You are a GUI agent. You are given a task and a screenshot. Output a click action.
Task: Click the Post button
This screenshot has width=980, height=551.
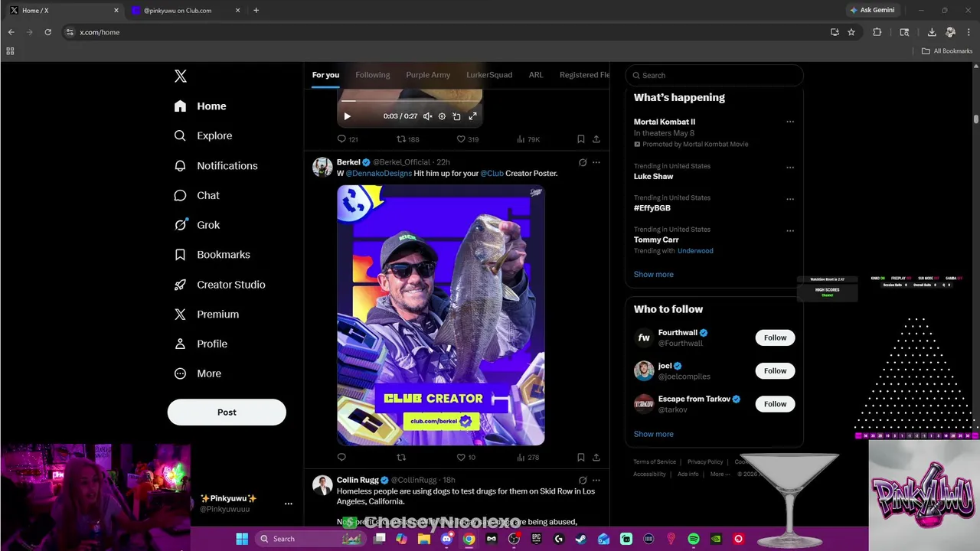227,412
